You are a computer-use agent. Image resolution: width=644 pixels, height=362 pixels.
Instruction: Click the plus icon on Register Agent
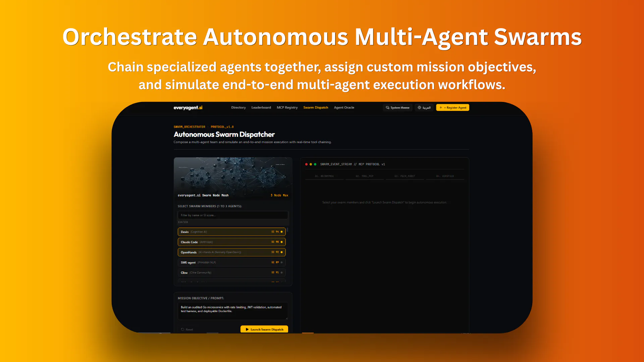click(441, 108)
